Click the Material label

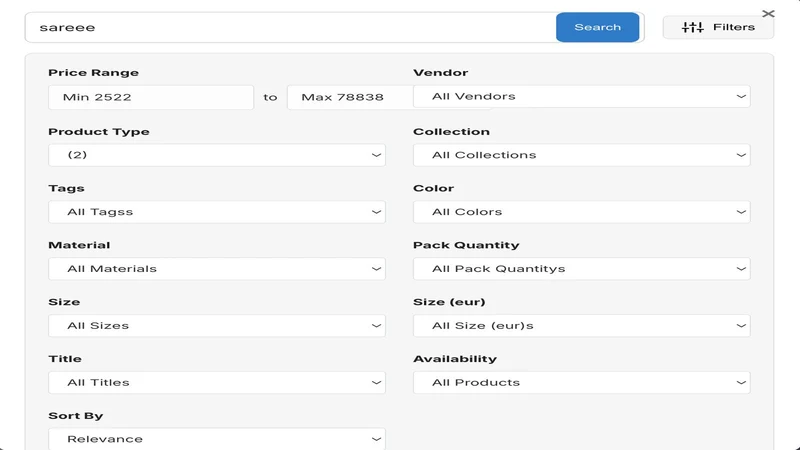coord(79,245)
